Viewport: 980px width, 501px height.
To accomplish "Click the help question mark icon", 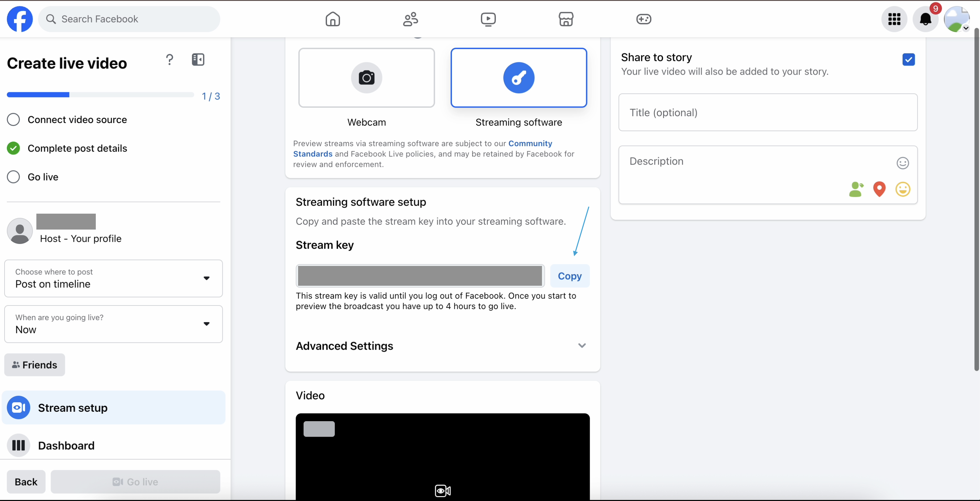I will pyautogui.click(x=170, y=59).
